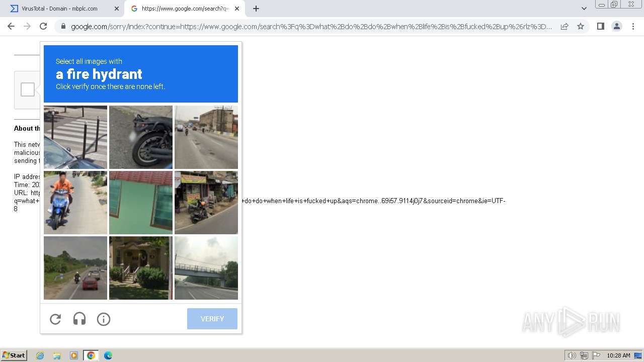
Task: Switch to the Google search tab
Action: point(185,9)
